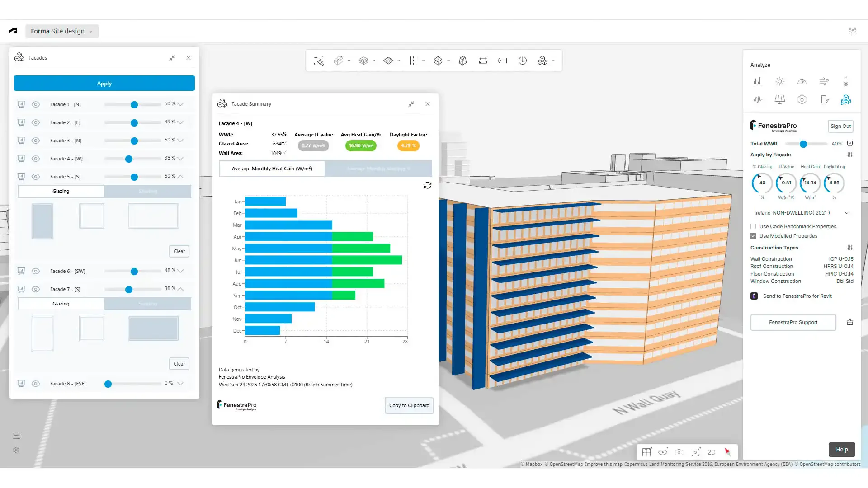Clear glazing selection for Facade 7
Image resolution: width=868 pixels, height=488 pixels.
pos(179,364)
